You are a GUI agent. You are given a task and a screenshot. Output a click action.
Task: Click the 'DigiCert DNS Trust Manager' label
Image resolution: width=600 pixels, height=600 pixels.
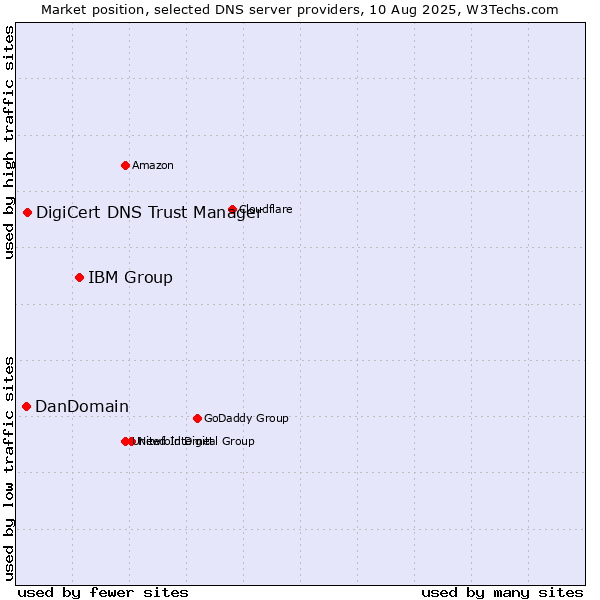(x=149, y=213)
